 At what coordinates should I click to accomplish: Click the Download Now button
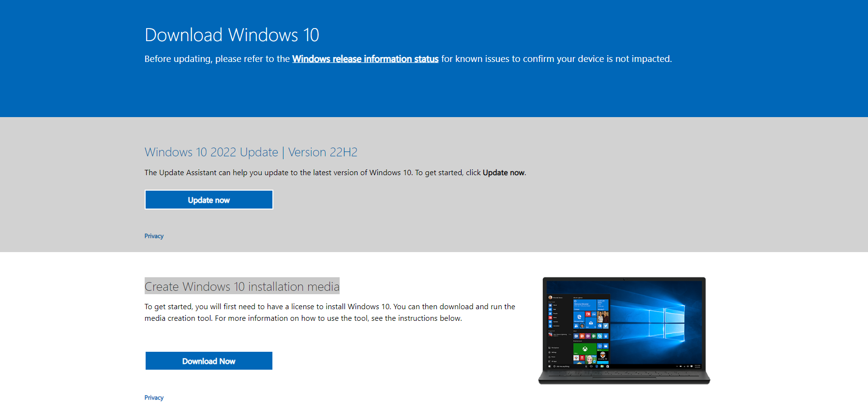point(209,361)
